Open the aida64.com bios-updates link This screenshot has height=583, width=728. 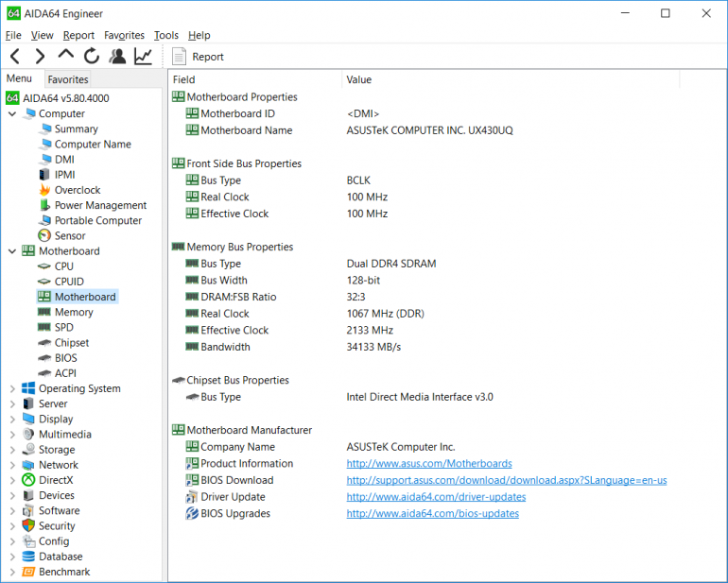[x=433, y=514]
